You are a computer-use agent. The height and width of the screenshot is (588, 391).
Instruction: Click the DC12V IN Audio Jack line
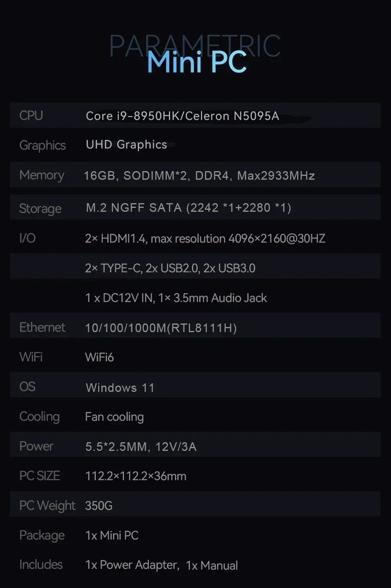176,298
